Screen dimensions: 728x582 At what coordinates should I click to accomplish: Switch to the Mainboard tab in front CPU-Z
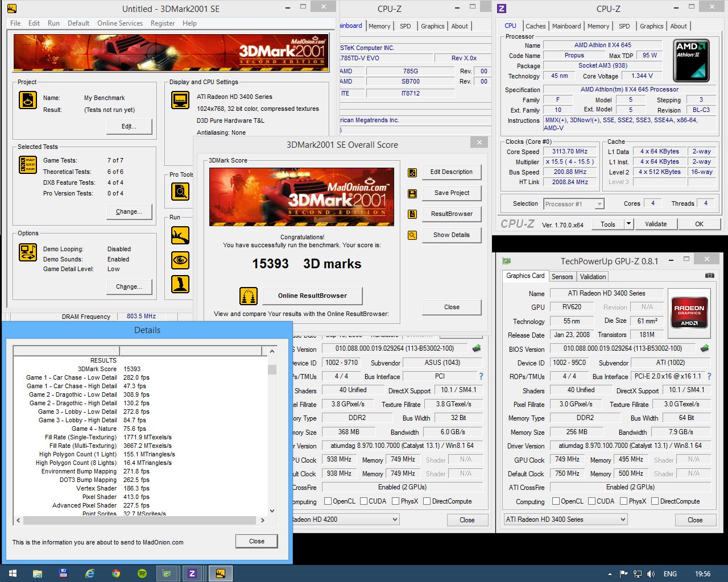[x=566, y=26]
